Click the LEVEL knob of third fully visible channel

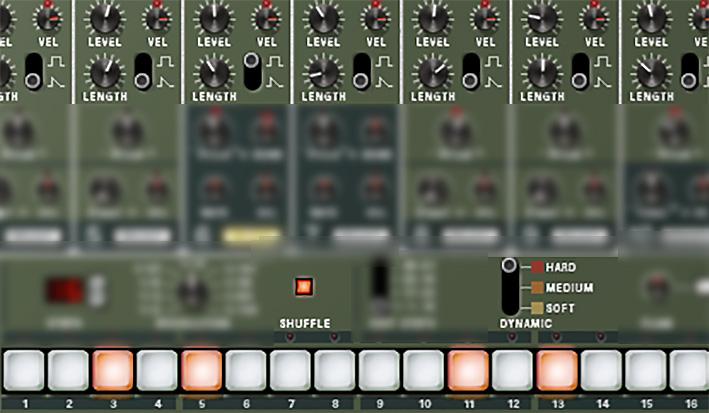(324, 18)
